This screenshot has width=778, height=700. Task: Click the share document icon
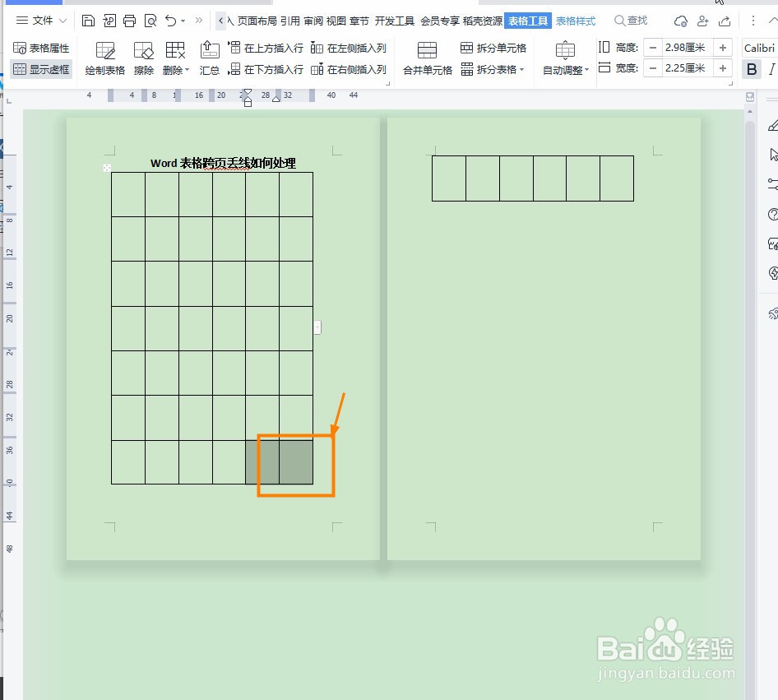click(x=725, y=21)
